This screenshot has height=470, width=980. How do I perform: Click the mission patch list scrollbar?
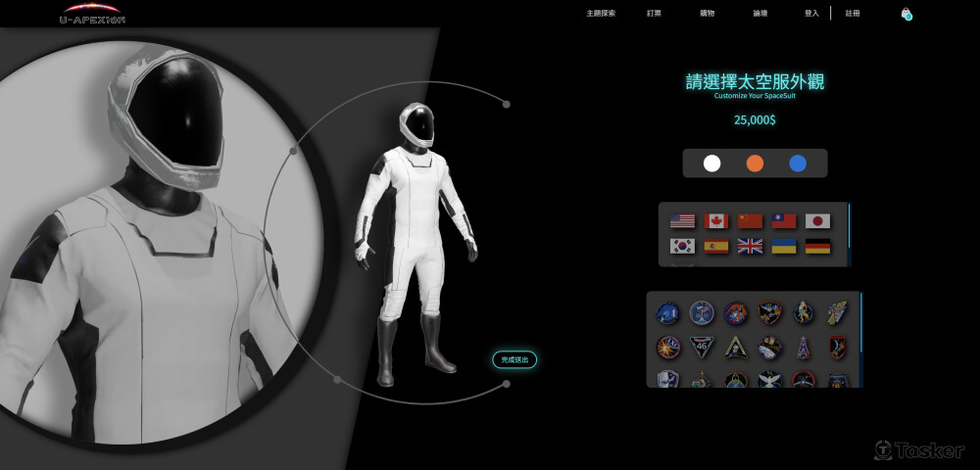pos(861,323)
